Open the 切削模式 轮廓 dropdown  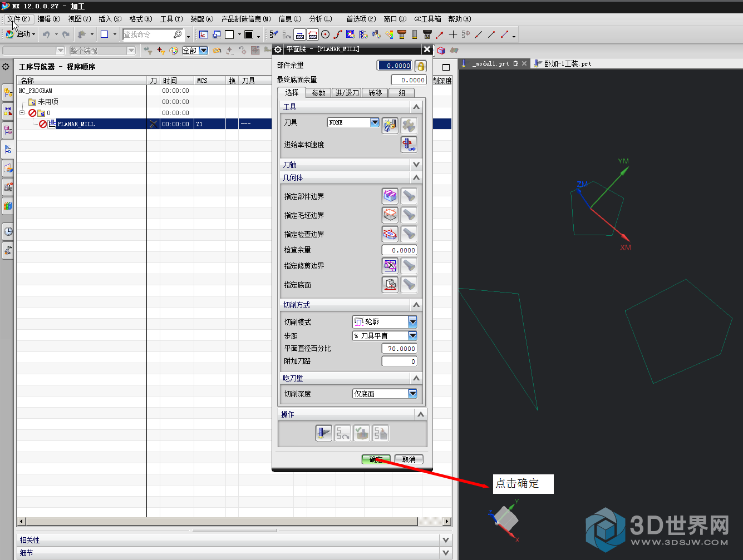click(x=412, y=321)
